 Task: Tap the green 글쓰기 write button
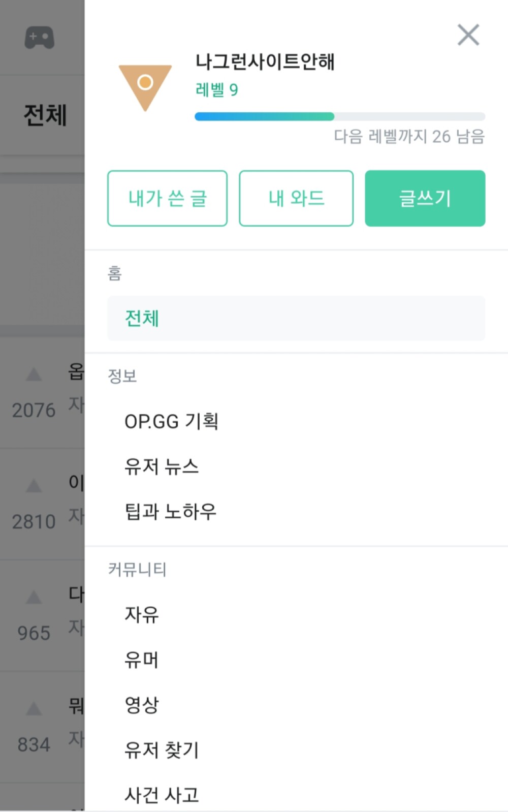coord(425,198)
